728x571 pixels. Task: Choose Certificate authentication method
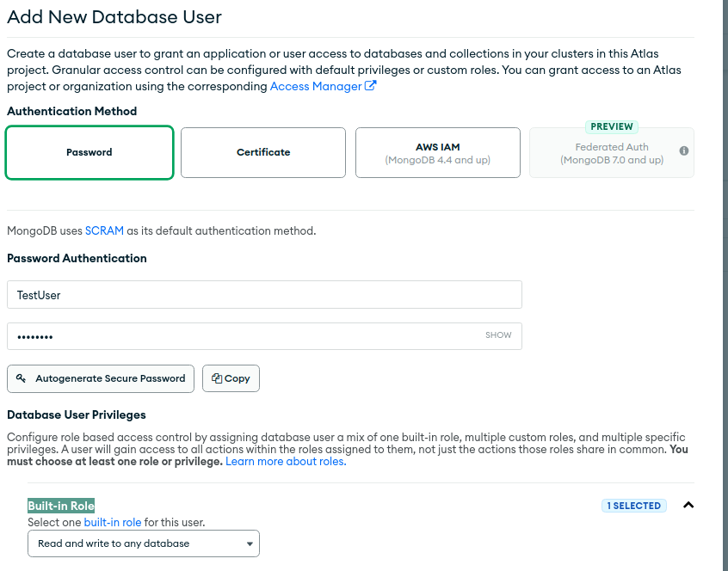tap(263, 152)
